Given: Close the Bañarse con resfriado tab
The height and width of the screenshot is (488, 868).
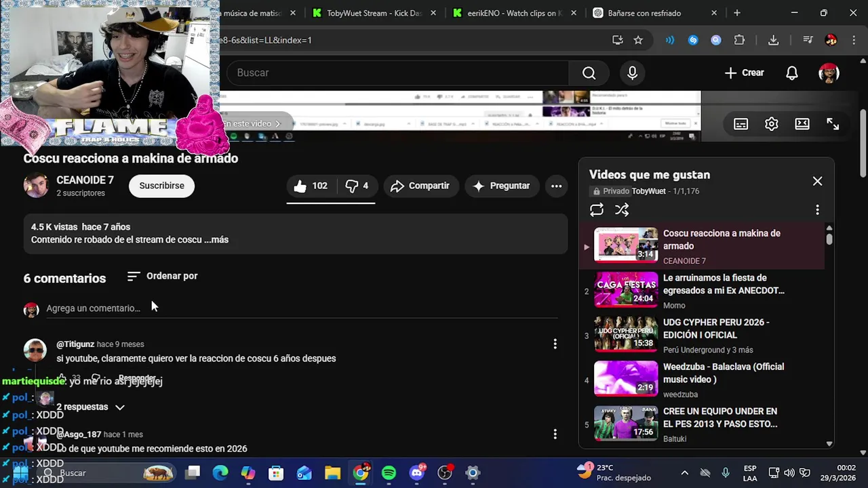Looking at the screenshot, I should [x=714, y=13].
